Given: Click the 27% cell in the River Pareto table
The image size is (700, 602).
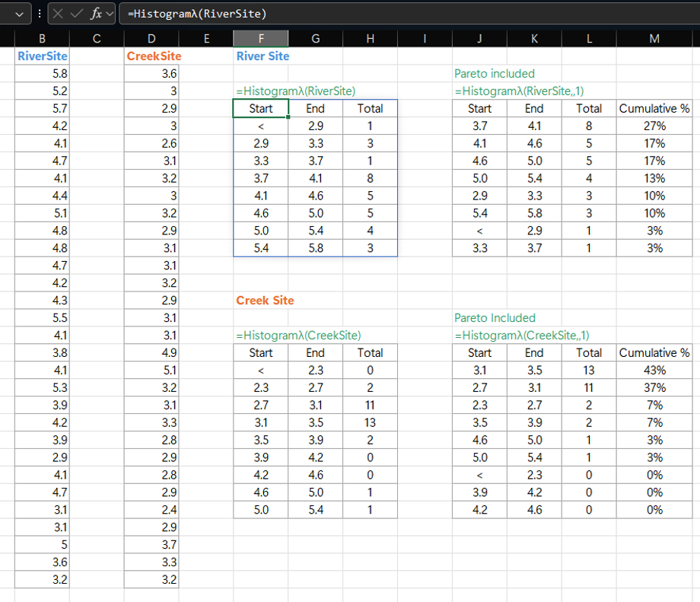Looking at the screenshot, I should [654, 126].
